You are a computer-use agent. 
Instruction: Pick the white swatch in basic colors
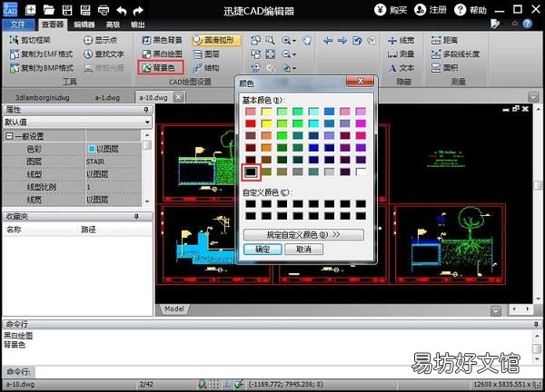(361, 171)
